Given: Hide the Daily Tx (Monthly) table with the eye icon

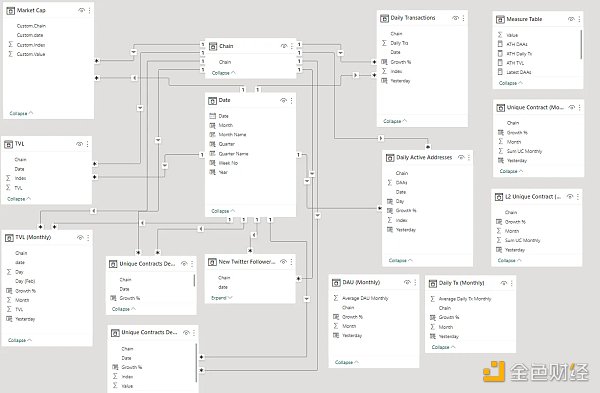Looking at the screenshot, I should tap(504, 283).
